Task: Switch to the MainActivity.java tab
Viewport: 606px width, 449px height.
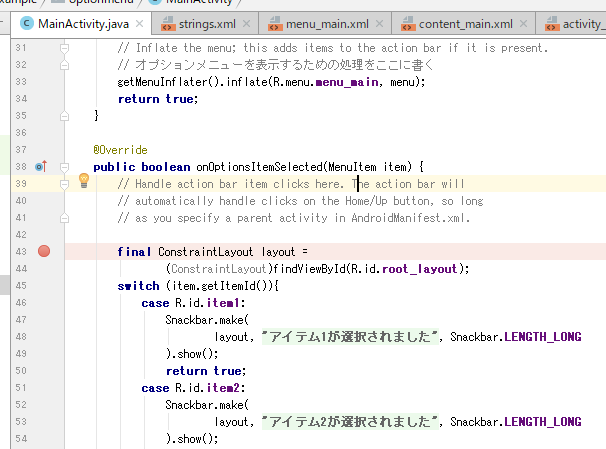Action: 81,24
